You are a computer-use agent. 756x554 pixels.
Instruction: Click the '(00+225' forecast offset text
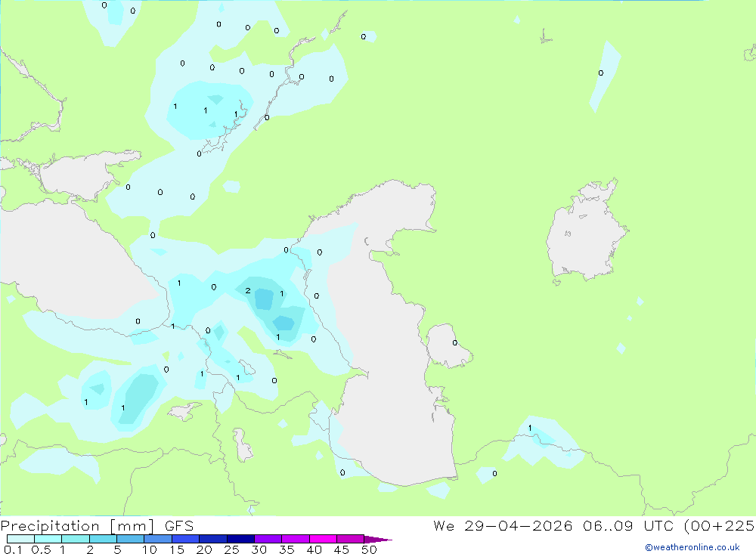click(720, 526)
